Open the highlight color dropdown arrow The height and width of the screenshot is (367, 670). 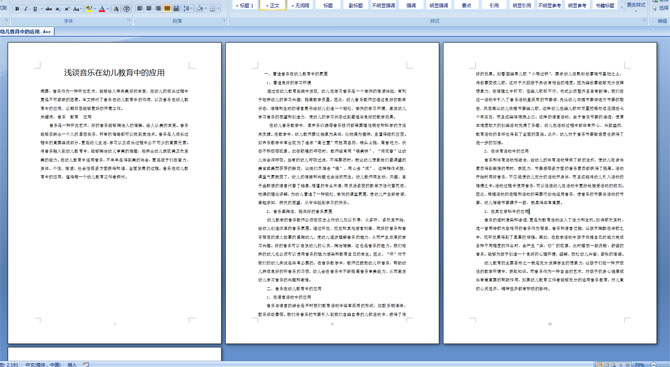95,9
